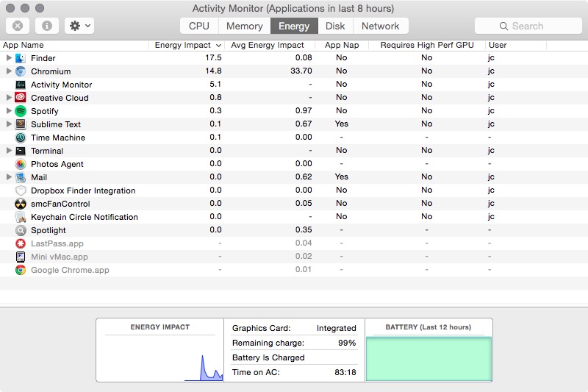Click the quit process X button
Viewport: 588px width, 392px height.
[x=18, y=26]
